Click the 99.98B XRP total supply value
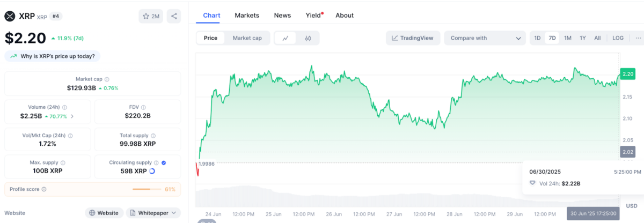Screen dimensions: 644x223 [138, 144]
